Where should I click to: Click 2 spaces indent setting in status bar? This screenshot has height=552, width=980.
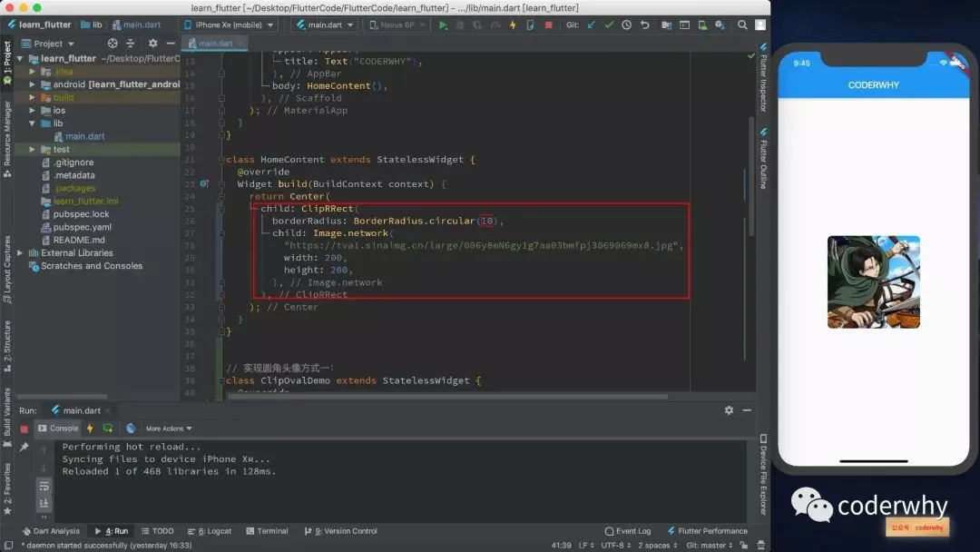point(657,546)
